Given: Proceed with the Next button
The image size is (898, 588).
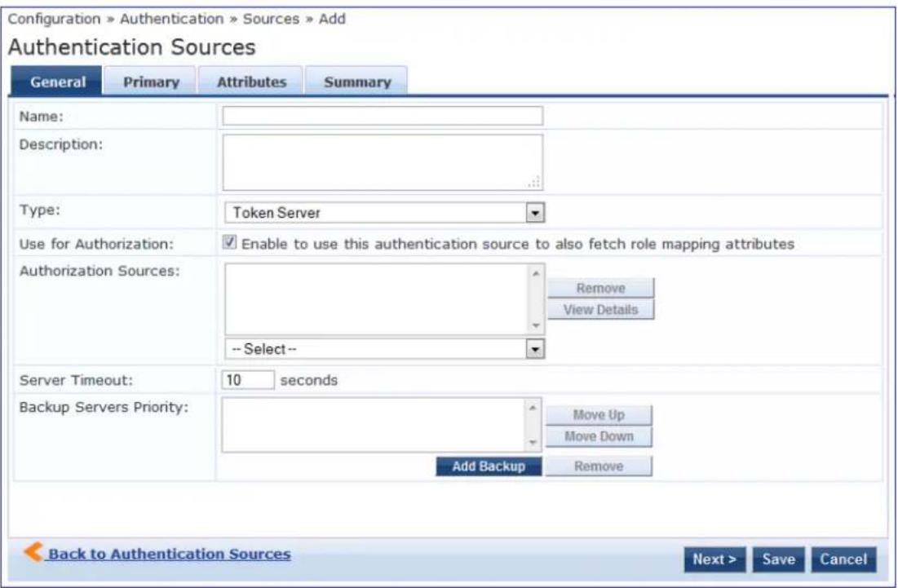Looking at the screenshot, I should click(x=714, y=559).
